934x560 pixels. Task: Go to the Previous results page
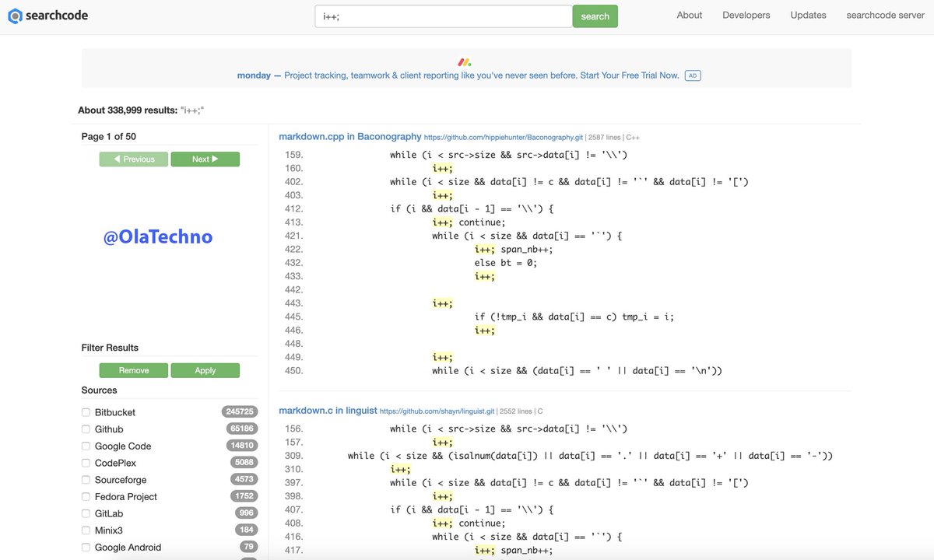[x=133, y=159]
